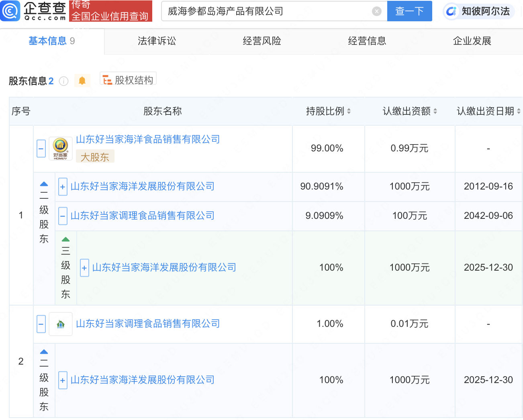This screenshot has height=420, width=523.
Task: Open the 股权结构 equity structure view
Action: coord(128,80)
